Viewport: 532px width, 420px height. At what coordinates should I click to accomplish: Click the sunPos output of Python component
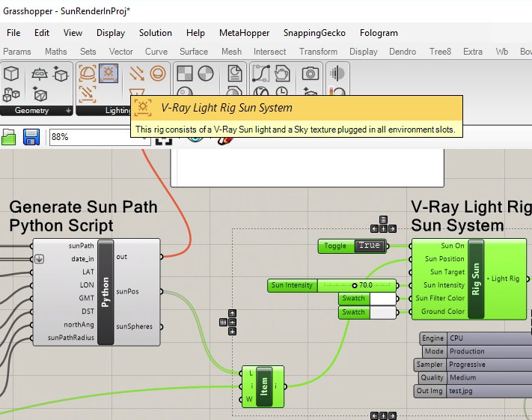162,292
